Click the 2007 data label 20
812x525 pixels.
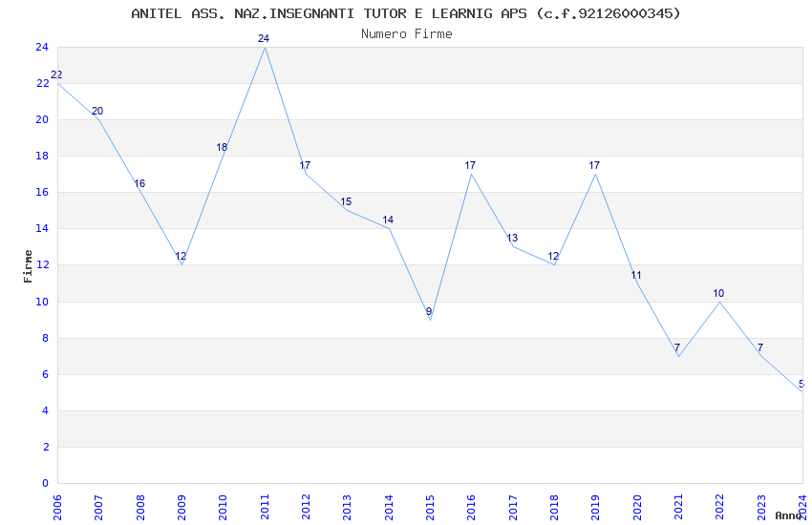coord(97,111)
